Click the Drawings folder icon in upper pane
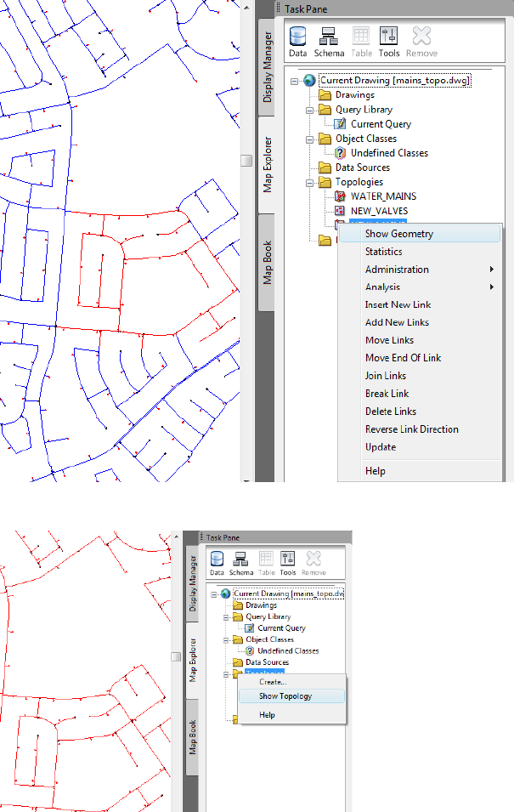The image size is (514, 812). point(325,94)
